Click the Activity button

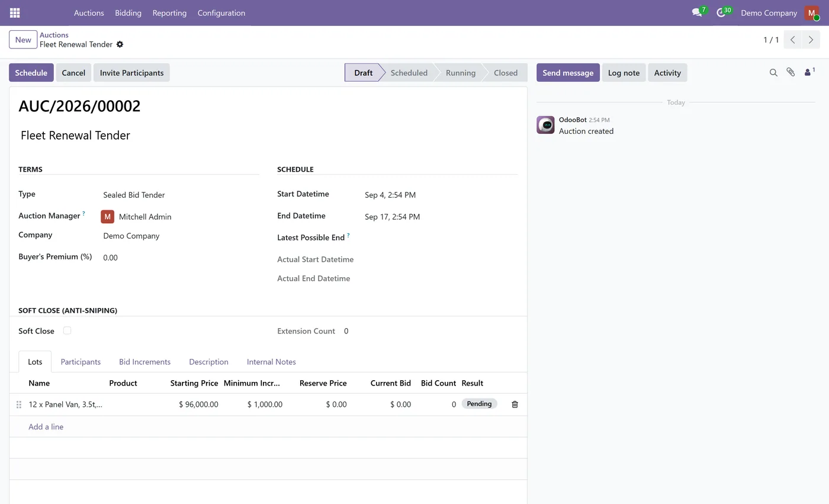667,73
